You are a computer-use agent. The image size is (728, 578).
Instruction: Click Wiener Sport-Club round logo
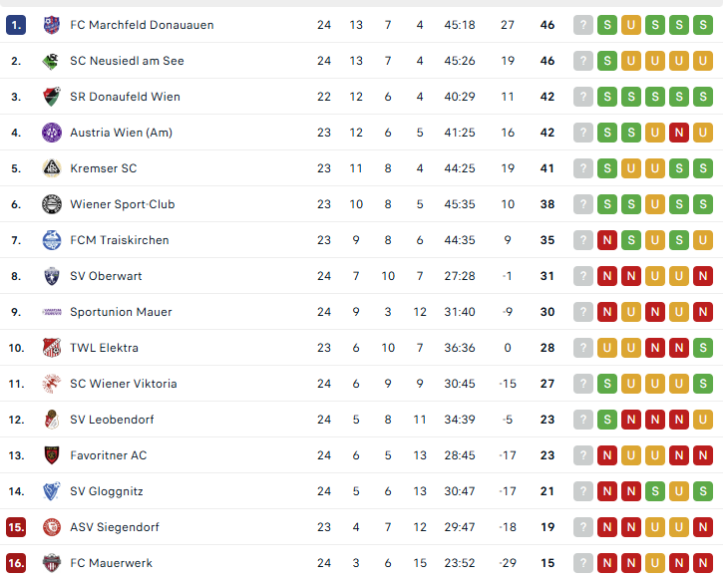(x=52, y=204)
